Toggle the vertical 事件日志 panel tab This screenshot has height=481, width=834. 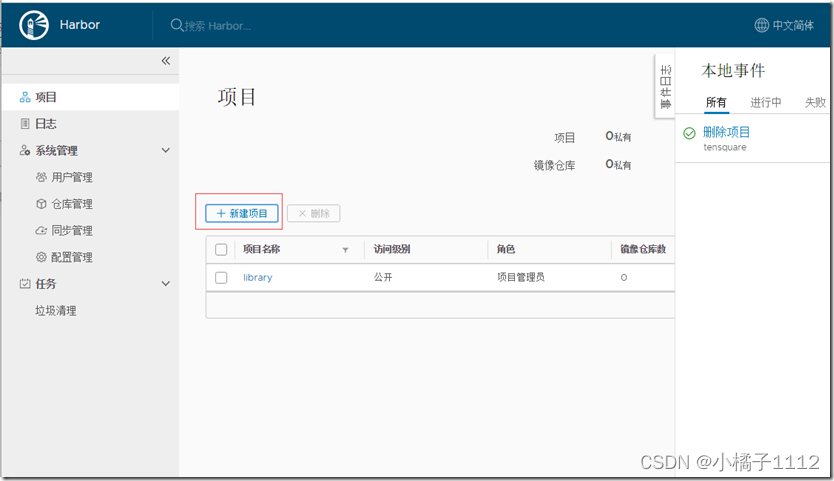(665, 86)
